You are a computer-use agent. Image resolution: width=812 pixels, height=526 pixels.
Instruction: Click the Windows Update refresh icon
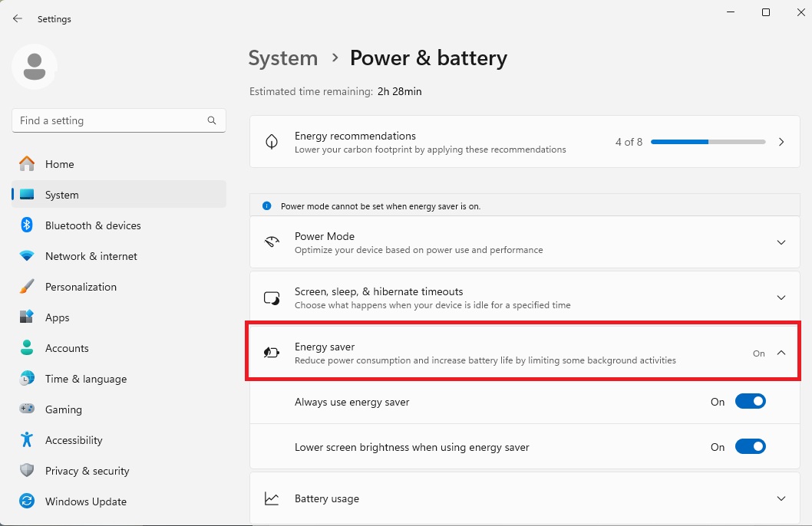tap(27, 501)
